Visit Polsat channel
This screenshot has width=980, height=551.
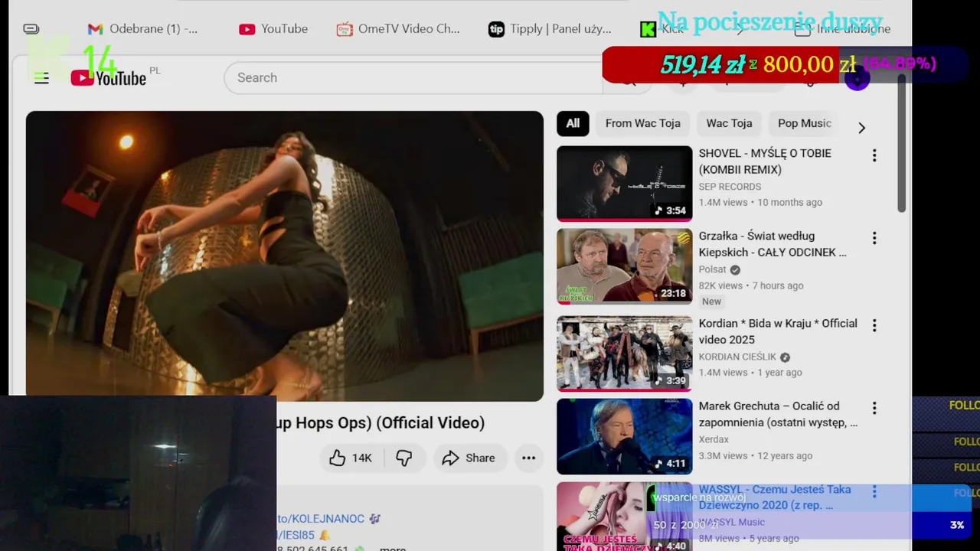tap(713, 269)
